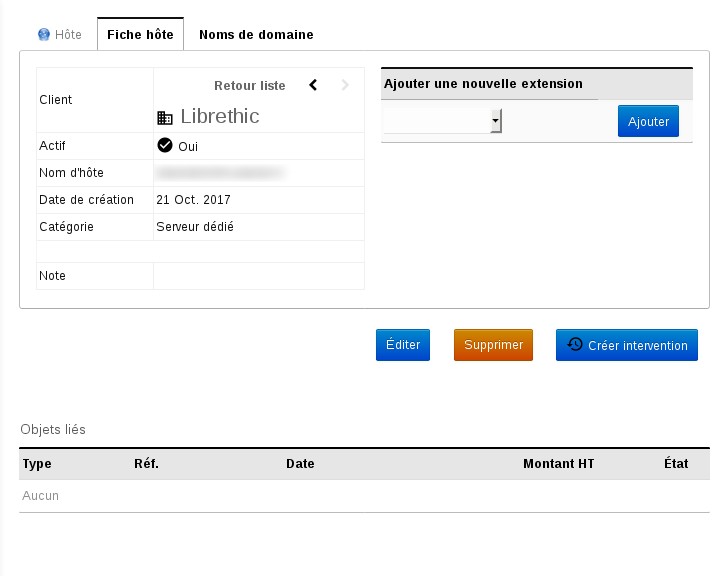
Task: Click the Montant HT column header
Action: coord(558,464)
